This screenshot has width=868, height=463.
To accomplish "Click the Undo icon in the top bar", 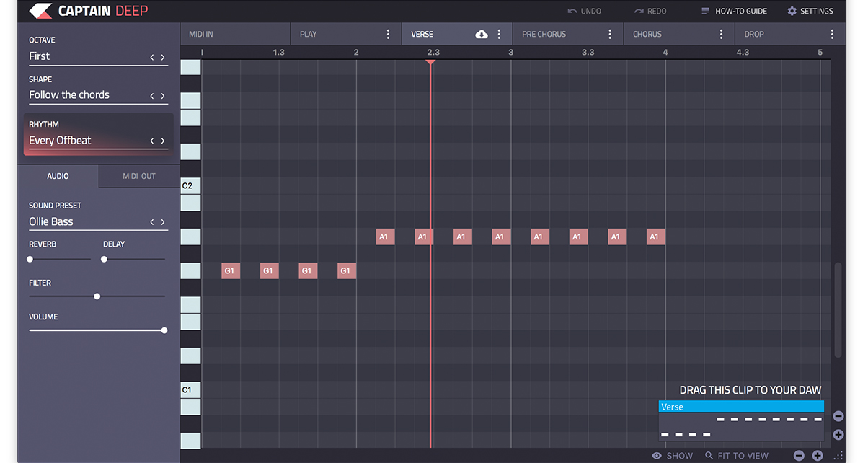I will click(574, 11).
